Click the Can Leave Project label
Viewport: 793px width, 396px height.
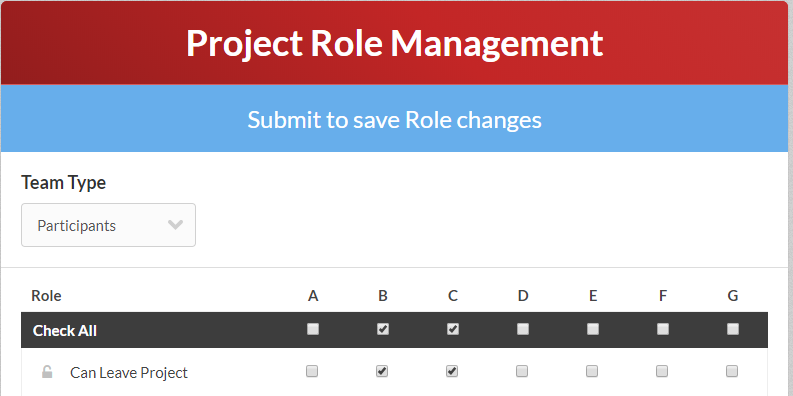(x=128, y=373)
